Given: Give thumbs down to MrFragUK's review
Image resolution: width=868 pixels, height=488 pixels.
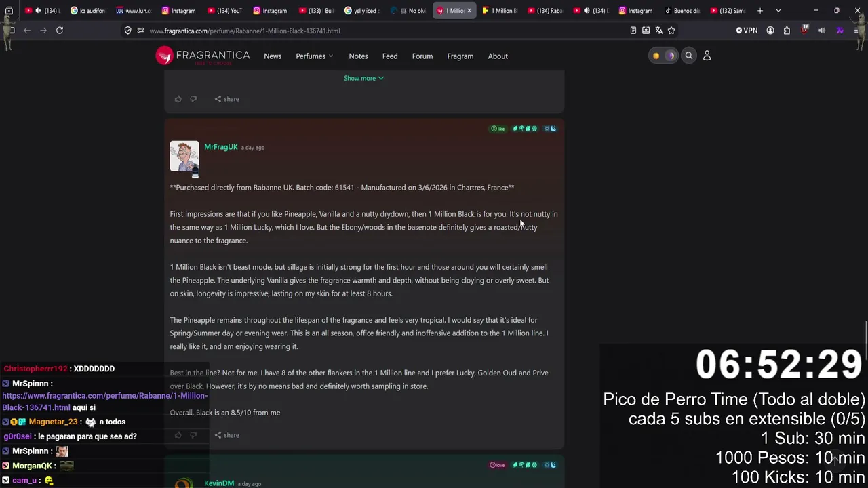Looking at the screenshot, I should (x=193, y=435).
